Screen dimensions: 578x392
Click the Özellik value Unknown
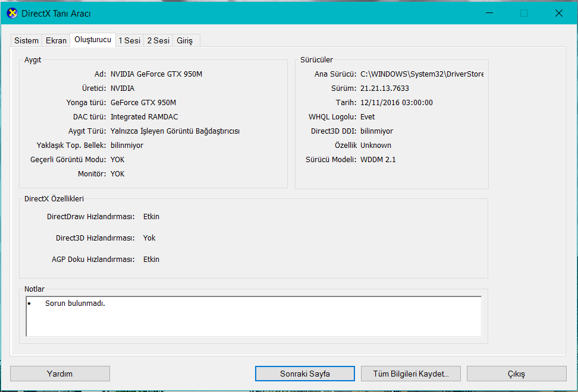pyautogui.click(x=376, y=146)
